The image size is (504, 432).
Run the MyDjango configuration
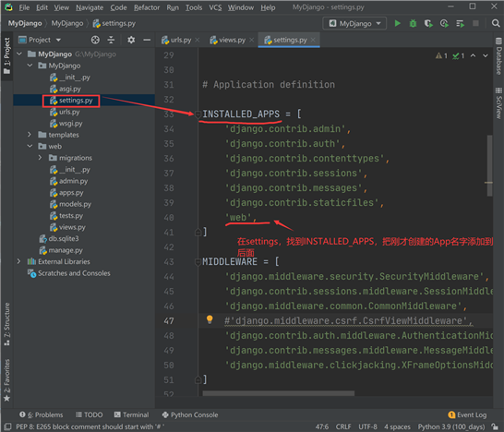397,23
